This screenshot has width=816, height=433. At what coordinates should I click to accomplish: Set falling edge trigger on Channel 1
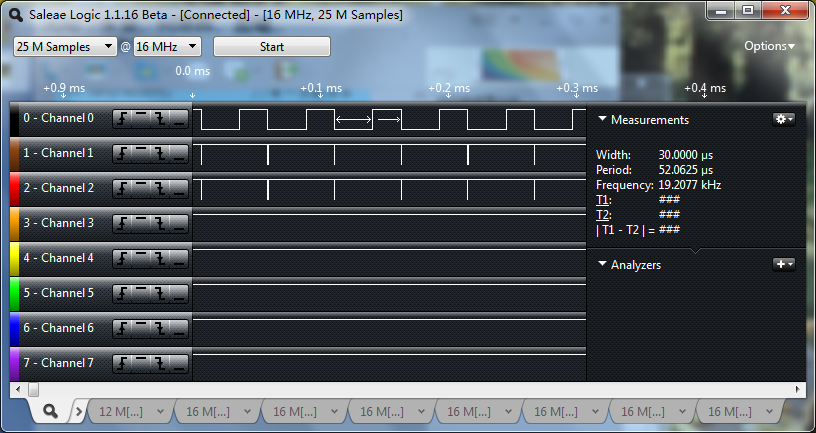160,154
